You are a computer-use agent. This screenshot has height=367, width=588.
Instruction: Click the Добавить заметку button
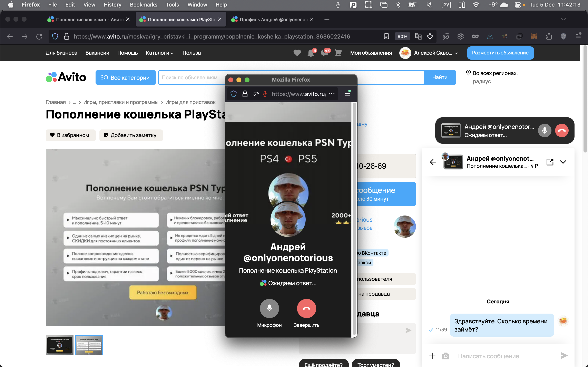131,135
